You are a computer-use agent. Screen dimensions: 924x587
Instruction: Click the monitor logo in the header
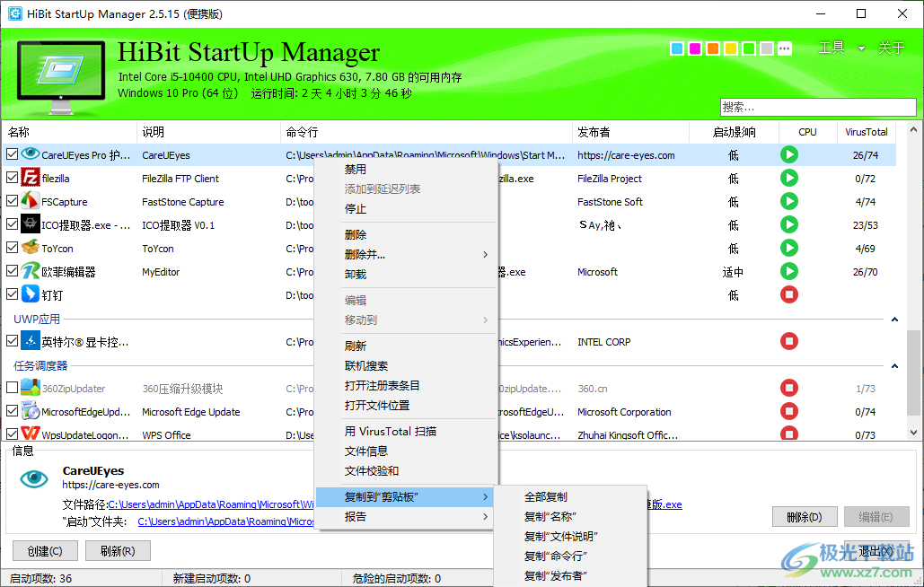pos(61,76)
